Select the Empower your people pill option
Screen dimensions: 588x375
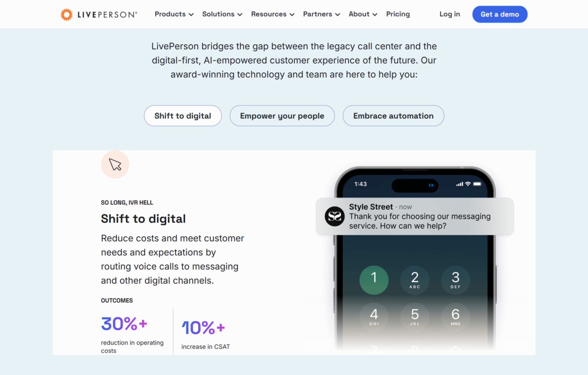click(x=282, y=116)
